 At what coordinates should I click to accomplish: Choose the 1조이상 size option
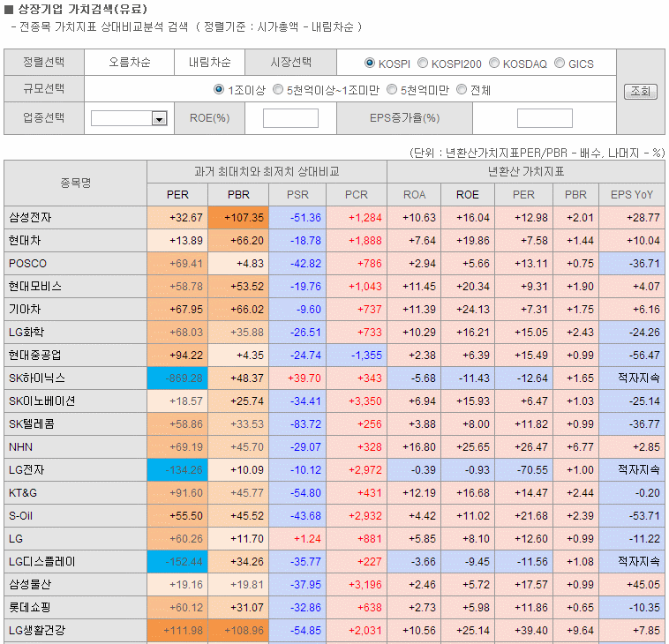click(219, 90)
